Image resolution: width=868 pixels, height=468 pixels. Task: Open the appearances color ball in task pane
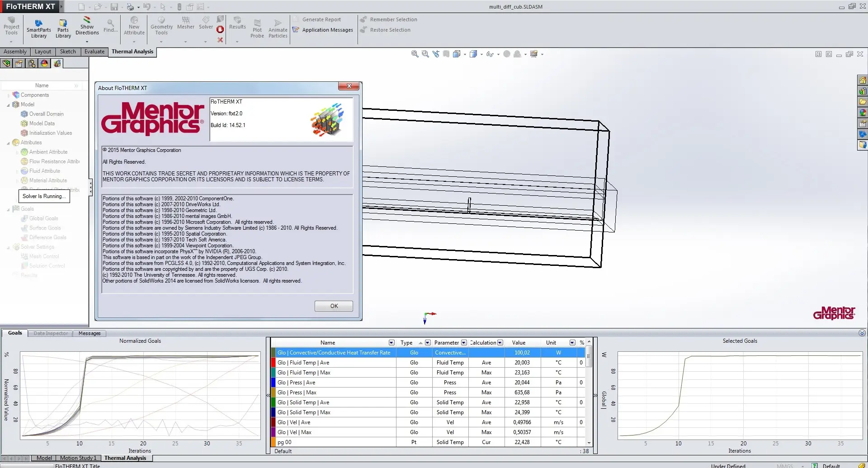(863, 113)
